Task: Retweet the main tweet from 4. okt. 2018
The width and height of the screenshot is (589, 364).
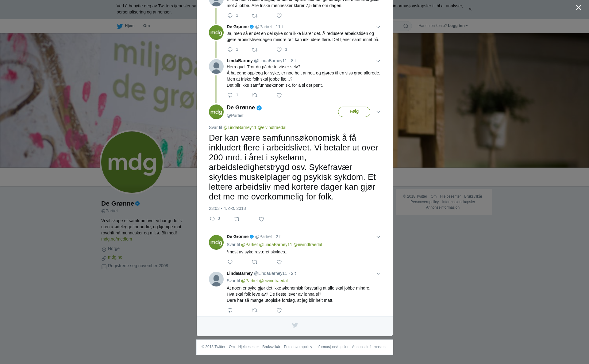Action: 237,219
